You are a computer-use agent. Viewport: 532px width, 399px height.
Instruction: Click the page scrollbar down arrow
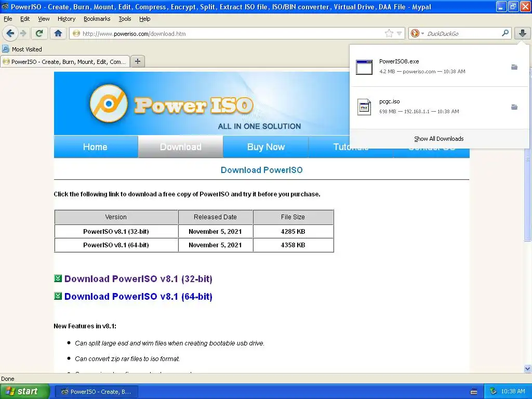click(527, 368)
